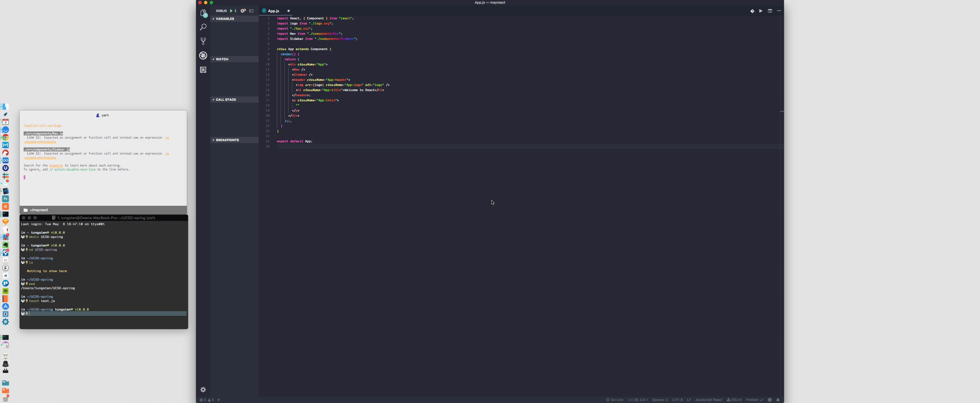
Task: Click the './logo.svg' import string
Action: click(x=320, y=24)
